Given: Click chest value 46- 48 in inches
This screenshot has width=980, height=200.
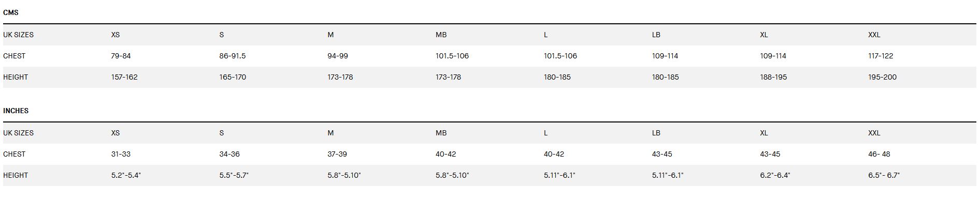Looking at the screenshot, I should point(880,154).
